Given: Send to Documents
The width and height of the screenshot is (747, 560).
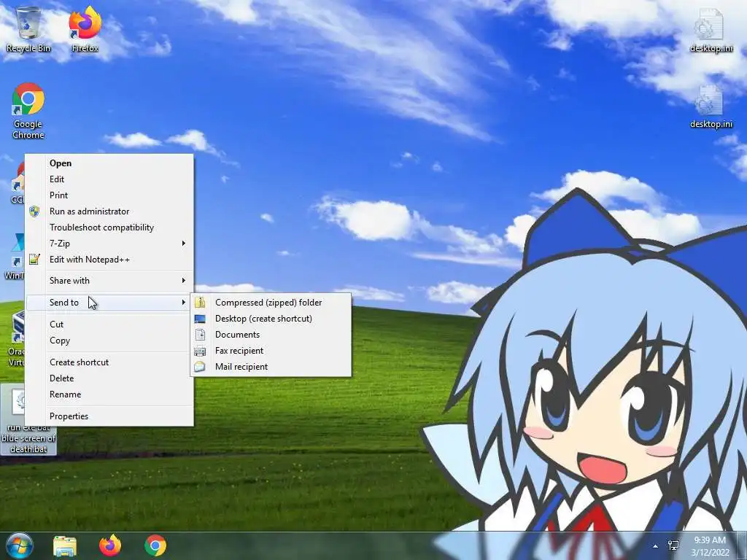Looking at the screenshot, I should (271, 335).
